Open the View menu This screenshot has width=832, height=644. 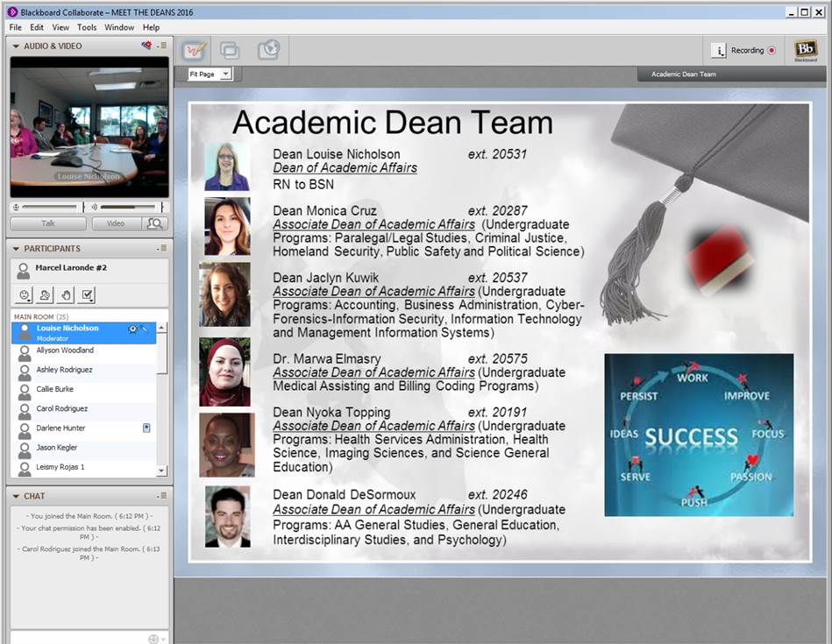click(x=60, y=27)
